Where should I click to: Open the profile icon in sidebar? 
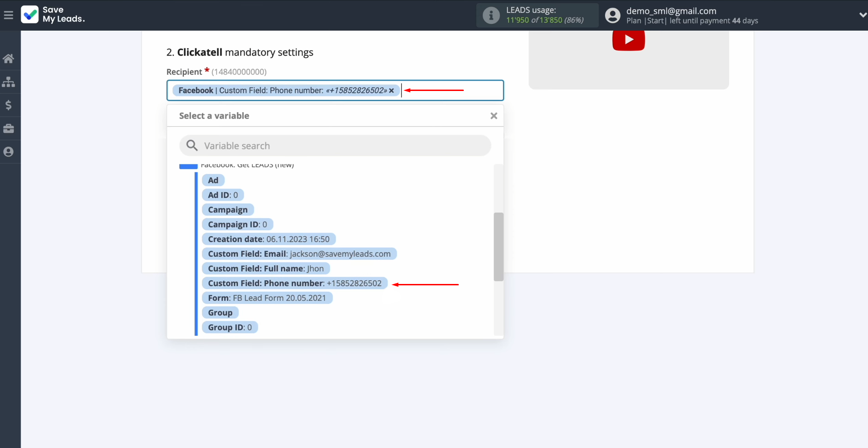[x=8, y=152]
